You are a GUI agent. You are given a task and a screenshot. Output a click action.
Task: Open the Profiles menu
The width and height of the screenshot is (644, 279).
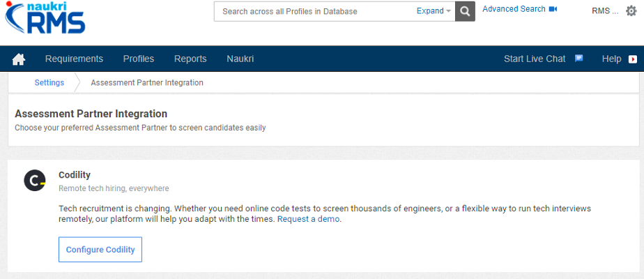(139, 59)
